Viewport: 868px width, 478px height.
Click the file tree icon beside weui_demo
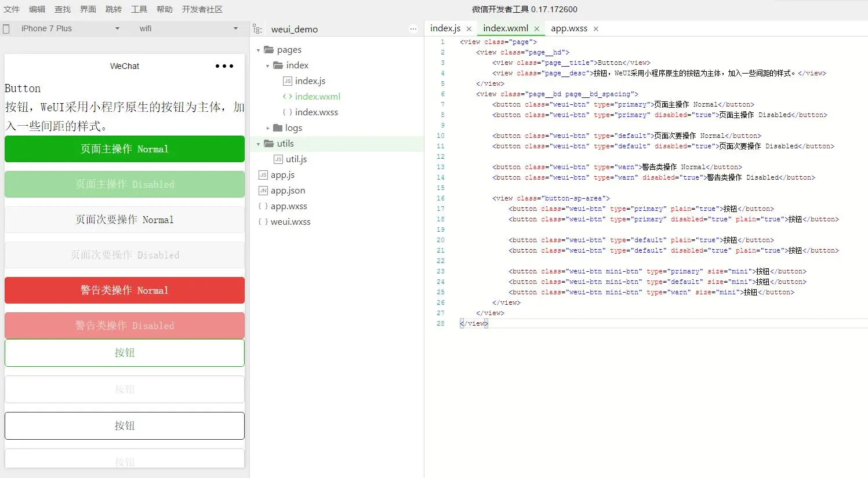pyautogui.click(x=258, y=29)
